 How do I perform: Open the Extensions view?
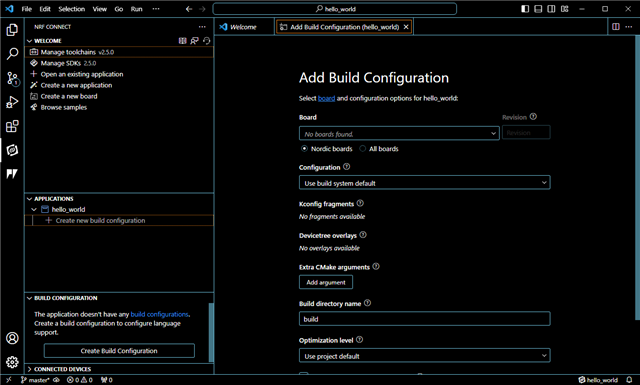[x=12, y=126]
